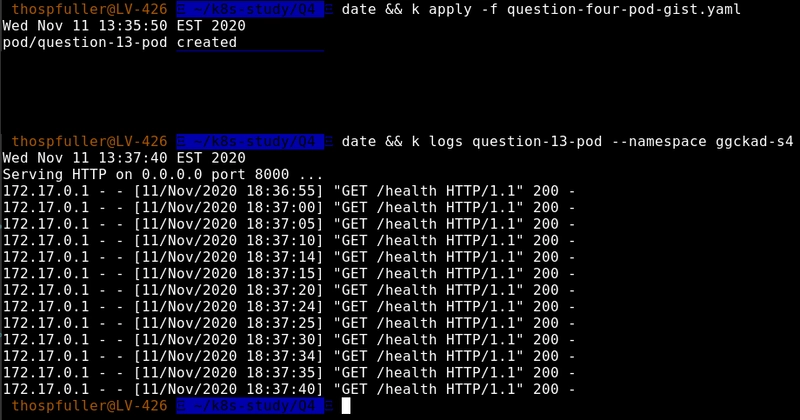Click the log entry timestamped 18:37:10

click(x=288, y=240)
